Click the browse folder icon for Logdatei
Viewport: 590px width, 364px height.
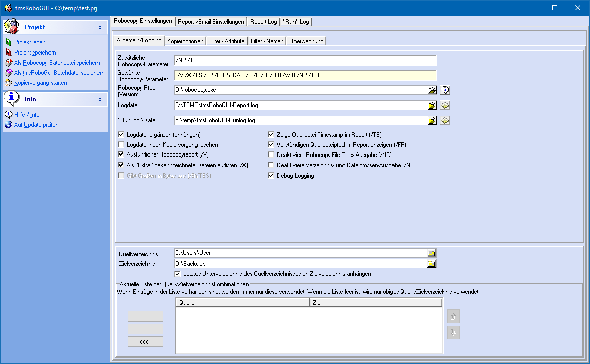point(432,106)
